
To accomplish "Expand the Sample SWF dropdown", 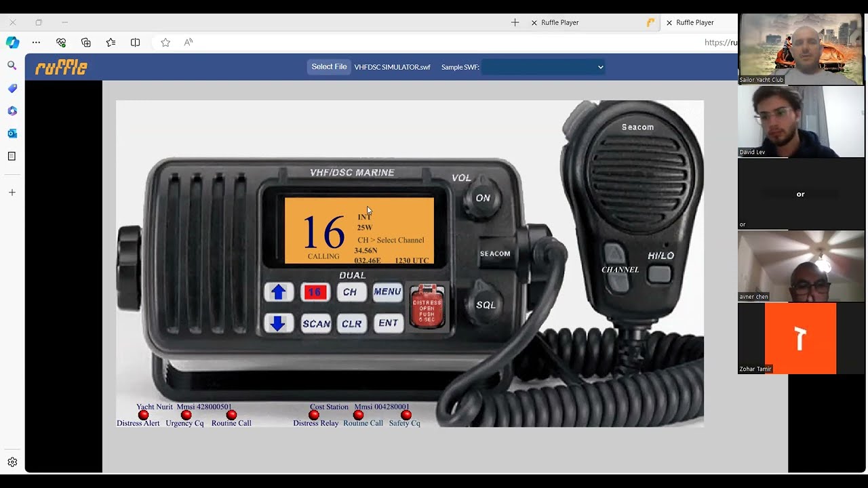I will click(543, 67).
